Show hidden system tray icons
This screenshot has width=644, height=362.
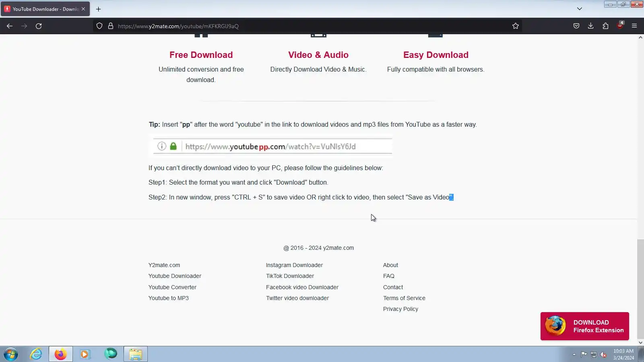(x=574, y=354)
